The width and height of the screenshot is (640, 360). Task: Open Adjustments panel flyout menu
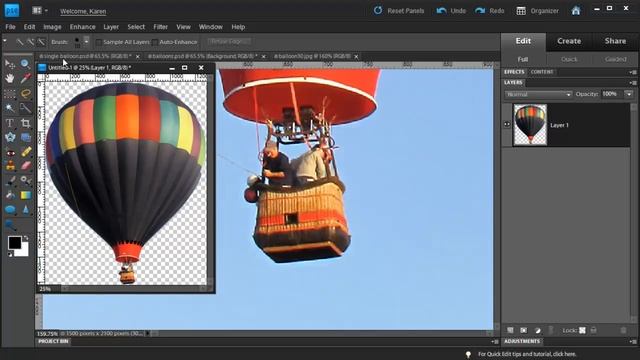[x=633, y=342]
